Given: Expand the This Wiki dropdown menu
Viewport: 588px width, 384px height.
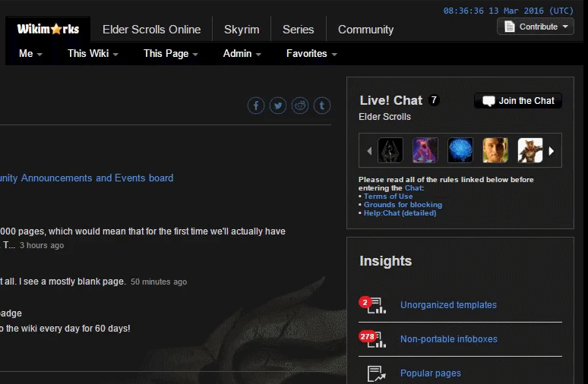Looking at the screenshot, I should click(93, 54).
